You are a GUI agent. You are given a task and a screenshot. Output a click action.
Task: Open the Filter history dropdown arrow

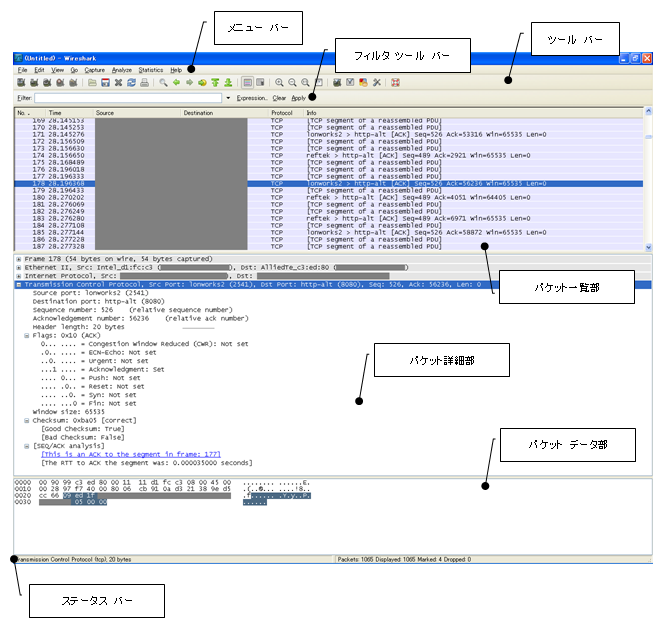pyautogui.click(x=228, y=99)
